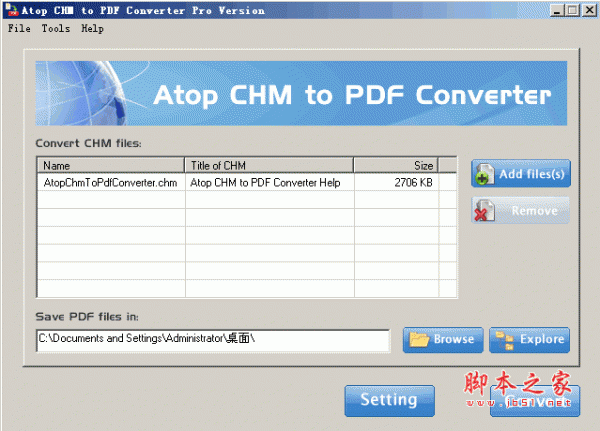Select the AtopChmToPdfConverter.chm row

coord(247,183)
